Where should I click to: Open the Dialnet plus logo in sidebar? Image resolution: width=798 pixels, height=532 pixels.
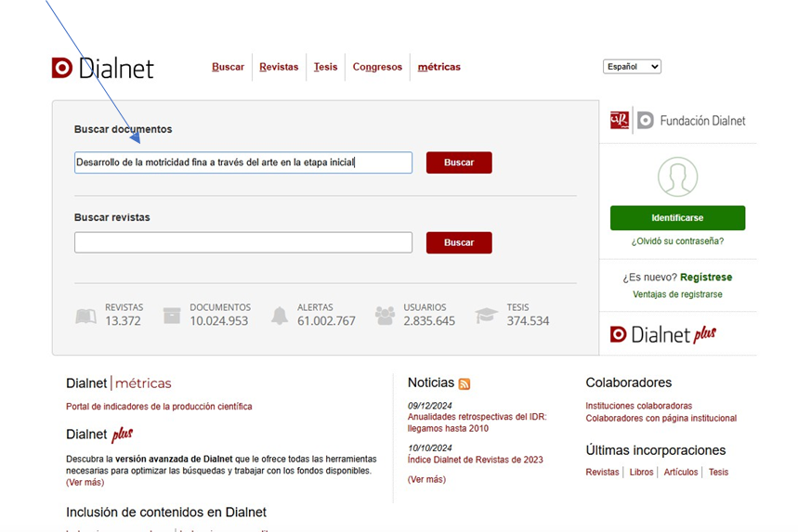tap(663, 334)
